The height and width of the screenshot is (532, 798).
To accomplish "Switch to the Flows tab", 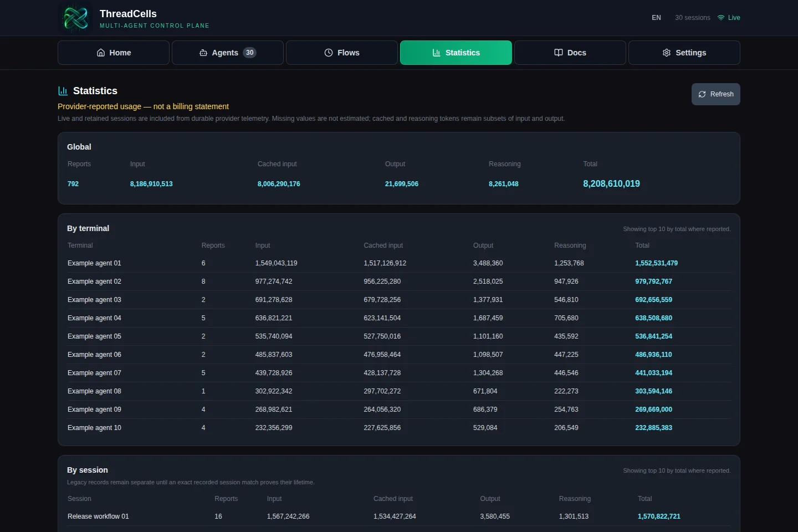I will [342, 53].
